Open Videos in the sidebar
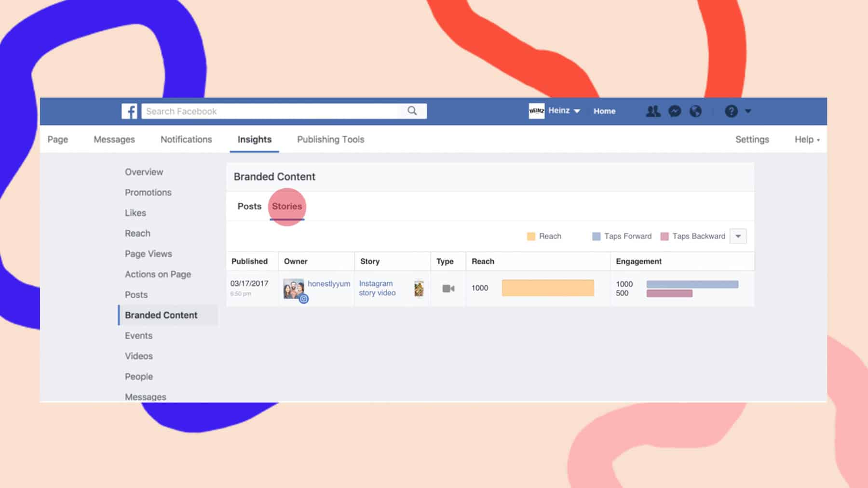 (x=138, y=356)
